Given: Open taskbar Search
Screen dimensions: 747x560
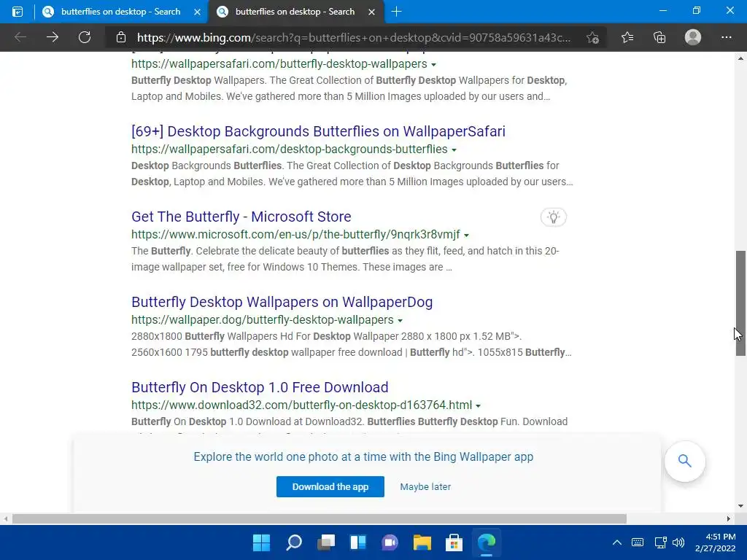Looking at the screenshot, I should tap(294, 542).
